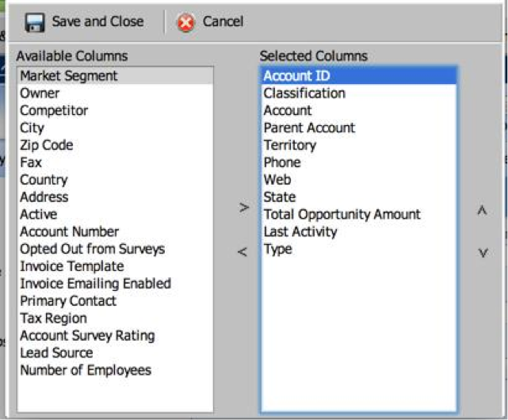Click the floppy disk save icon
Screen dimensions: 508x420
pyautogui.click(x=35, y=22)
